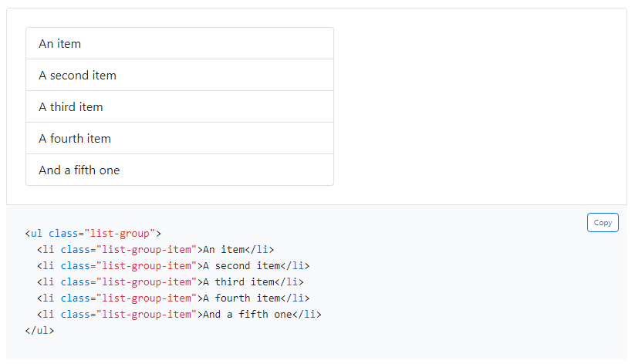635x364 pixels.
Task: Click the Copy button
Action: coord(603,223)
